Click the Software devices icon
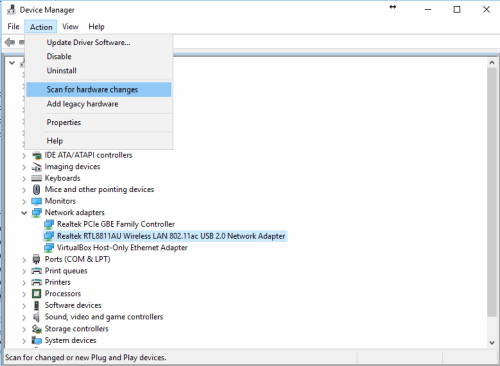500x366 pixels. [36, 305]
